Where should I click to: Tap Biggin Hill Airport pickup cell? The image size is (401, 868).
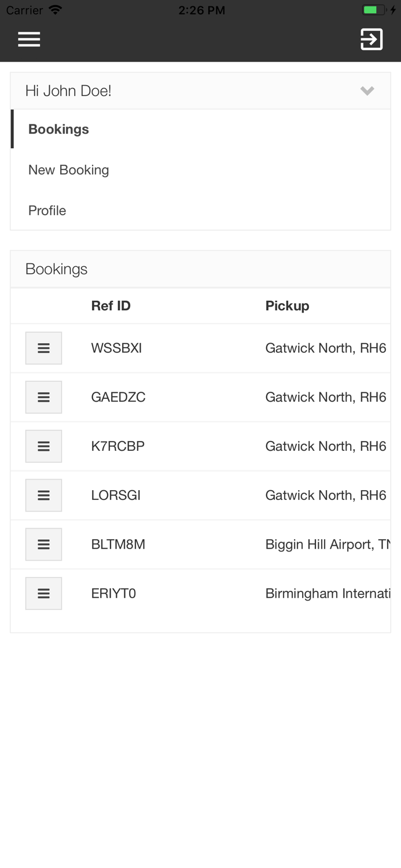pos(327,545)
